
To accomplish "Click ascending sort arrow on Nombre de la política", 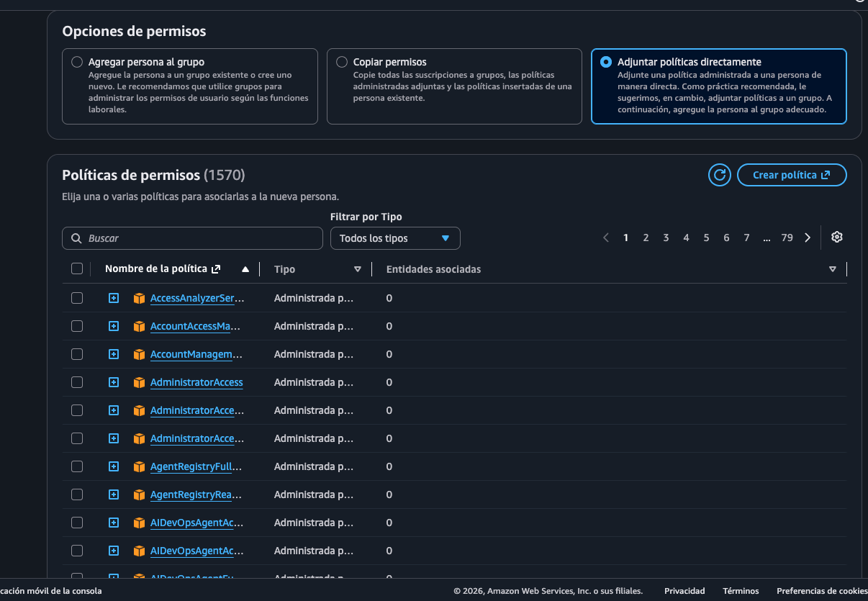I will (x=245, y=269).
